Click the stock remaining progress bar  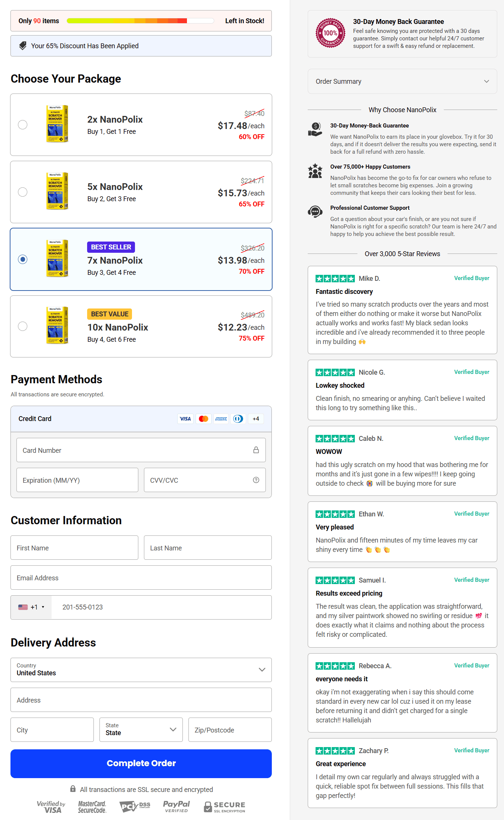(x=140, y=21)
